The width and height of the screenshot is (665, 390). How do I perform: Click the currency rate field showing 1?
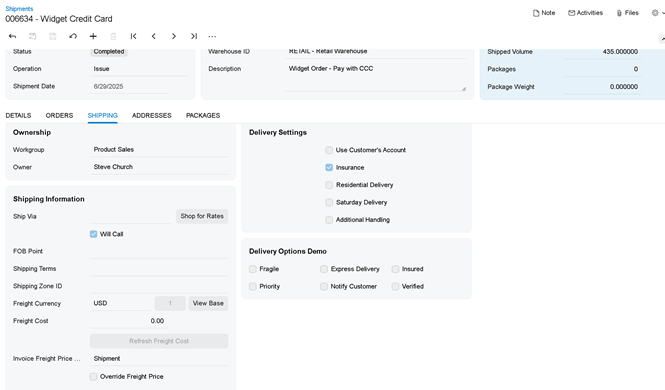170,303
